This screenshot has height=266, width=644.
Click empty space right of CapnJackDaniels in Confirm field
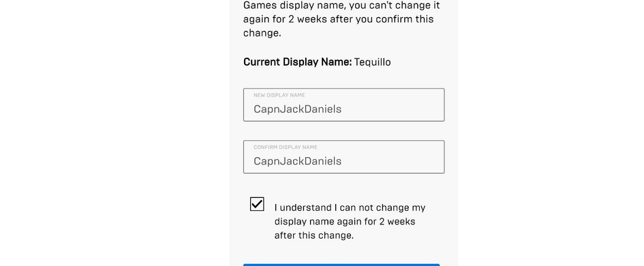393,161
